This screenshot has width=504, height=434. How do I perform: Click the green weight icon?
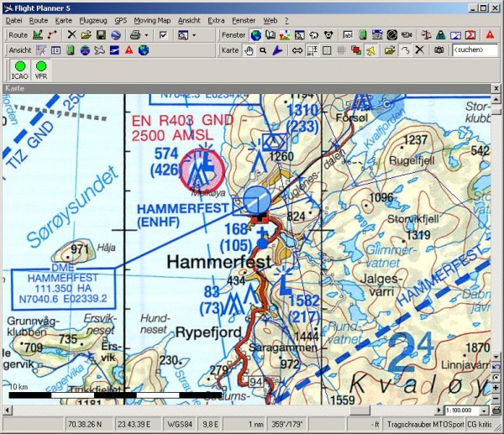[x=441, y=34]
